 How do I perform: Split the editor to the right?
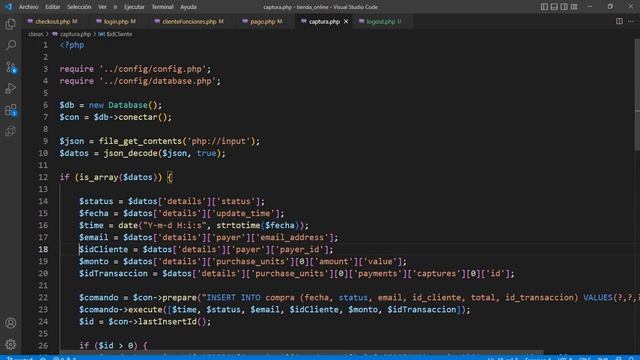(x=619, y=21)
